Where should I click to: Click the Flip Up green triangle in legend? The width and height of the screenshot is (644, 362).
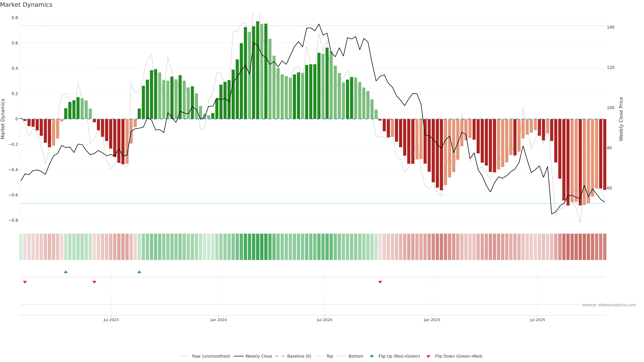click(x=372, y=356)
